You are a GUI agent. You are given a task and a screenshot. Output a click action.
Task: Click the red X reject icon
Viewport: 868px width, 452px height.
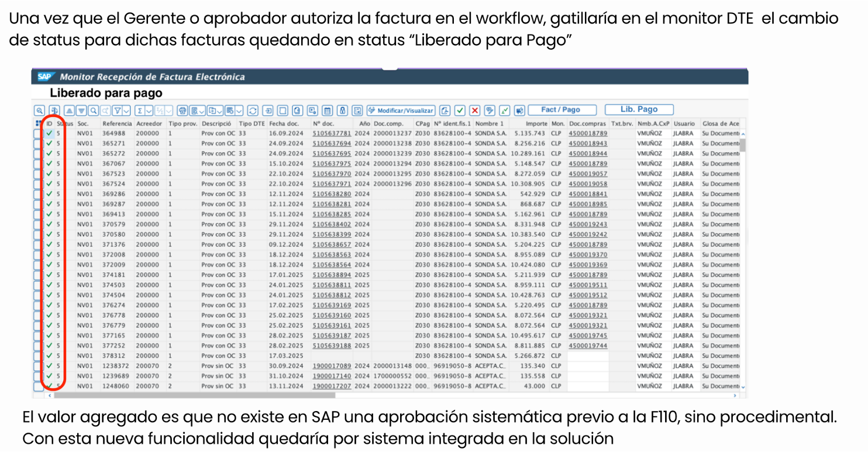point(475,110)
